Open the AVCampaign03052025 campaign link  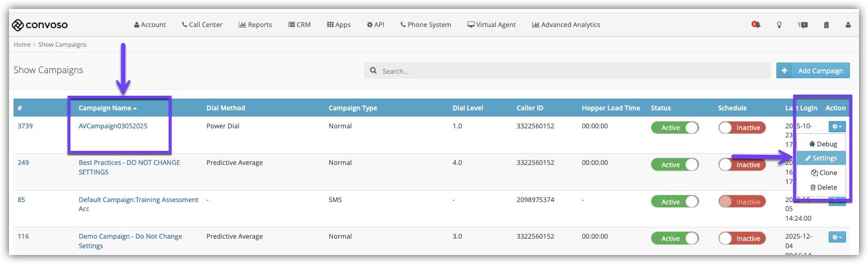click(x=113, y=126)
